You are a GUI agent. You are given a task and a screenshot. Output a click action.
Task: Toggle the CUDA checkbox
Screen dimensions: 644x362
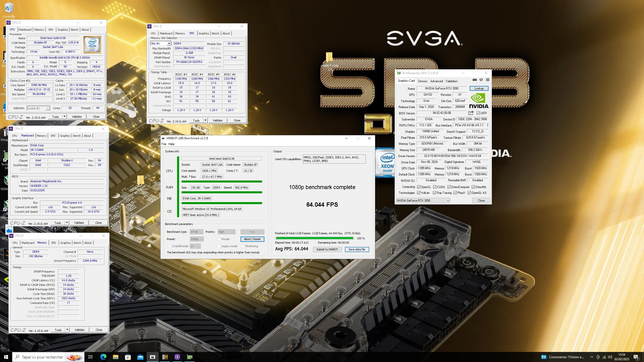click(435, 187)
